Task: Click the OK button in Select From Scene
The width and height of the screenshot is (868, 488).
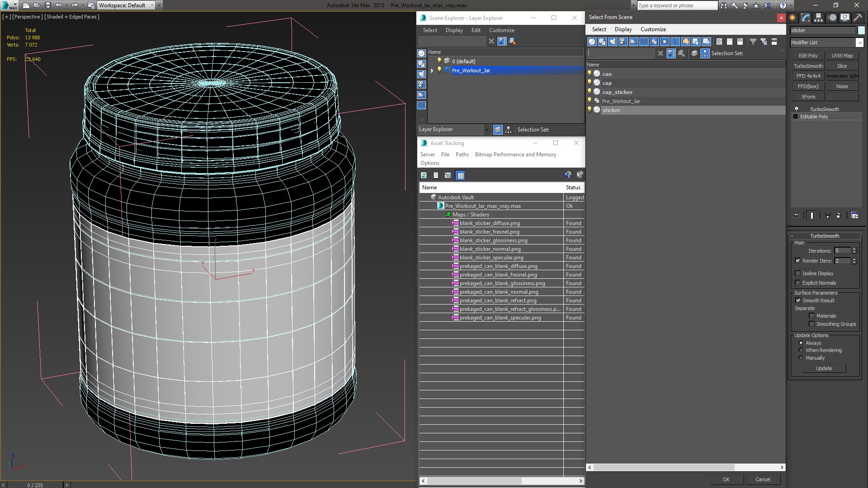Action: pyautogui.click(x=726, y=479)
